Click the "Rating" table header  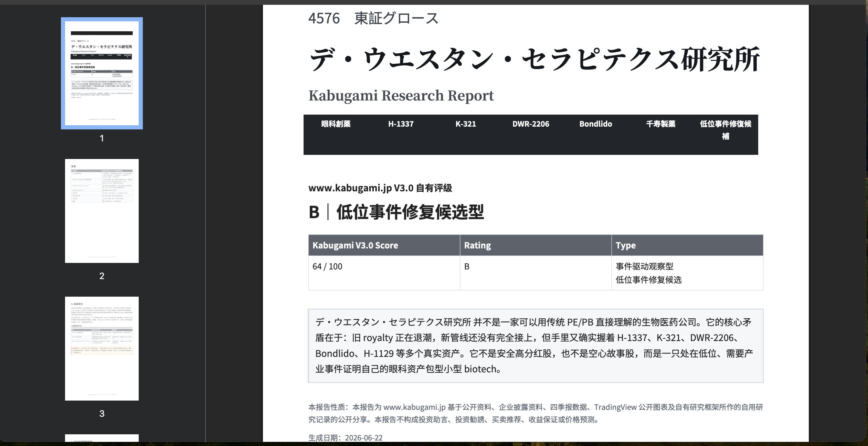(536, 245)
